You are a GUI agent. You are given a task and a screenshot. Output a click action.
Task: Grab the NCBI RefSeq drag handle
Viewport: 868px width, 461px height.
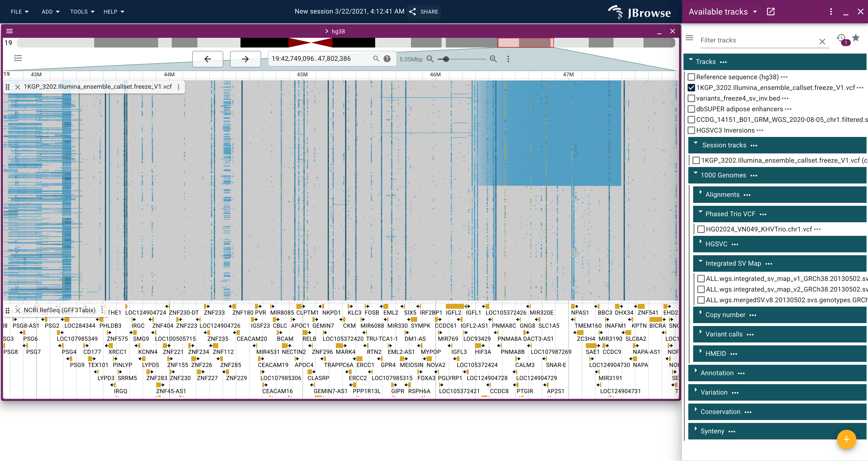(8, 310)
